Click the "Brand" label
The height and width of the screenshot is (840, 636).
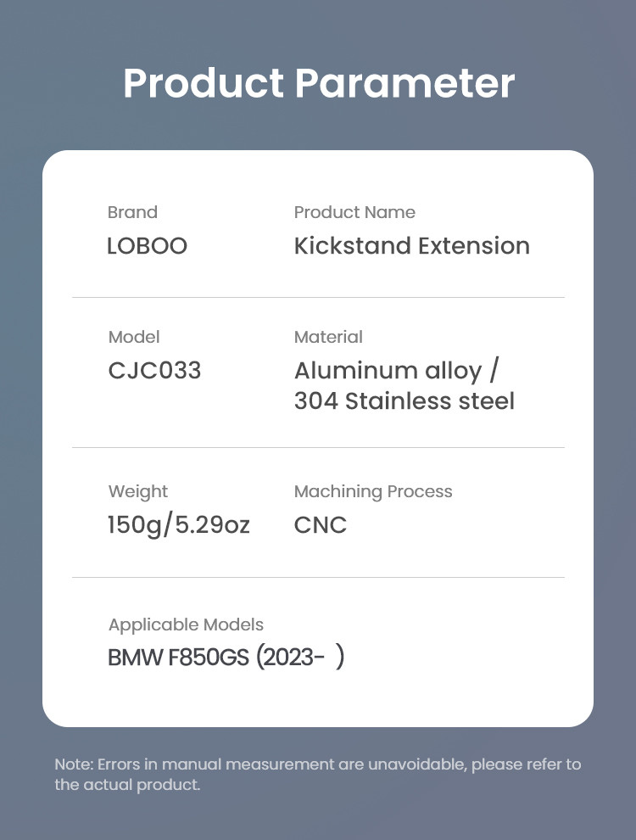tap(132, 212)
